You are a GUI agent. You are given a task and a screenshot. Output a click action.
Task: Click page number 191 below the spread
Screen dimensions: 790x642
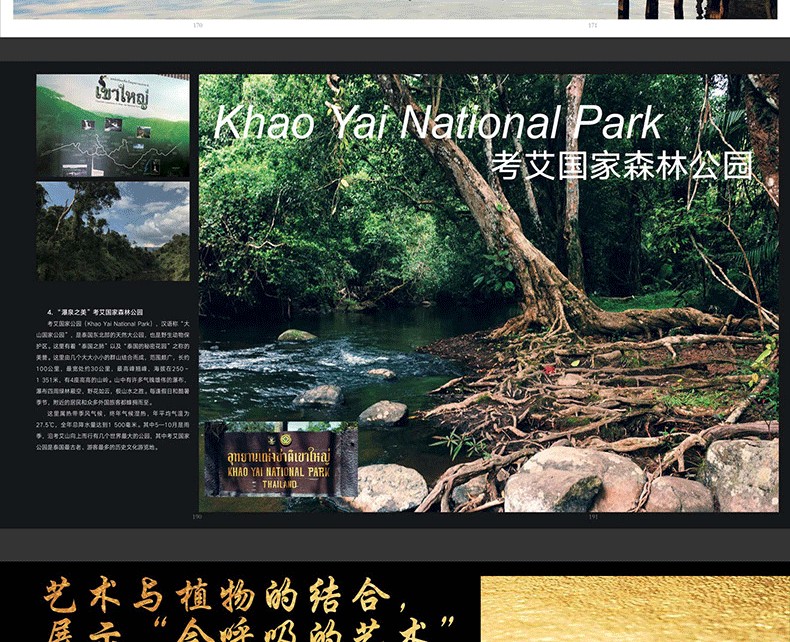[593, 517]
